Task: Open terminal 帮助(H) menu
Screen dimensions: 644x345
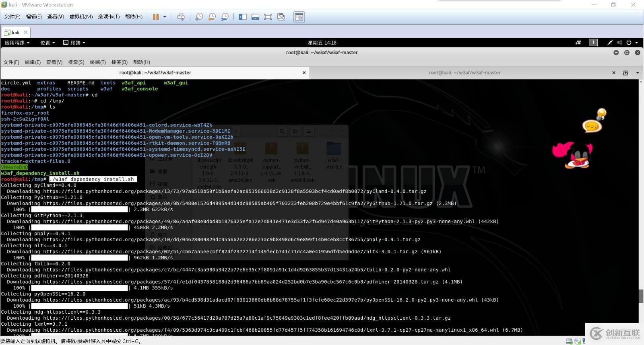Action: pyautogui.click(x=142, y=62)
